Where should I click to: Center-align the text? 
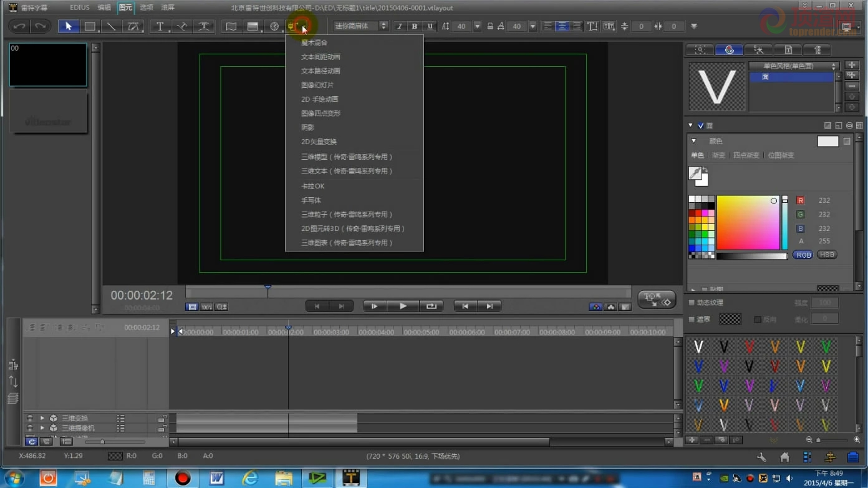point(562,26)
